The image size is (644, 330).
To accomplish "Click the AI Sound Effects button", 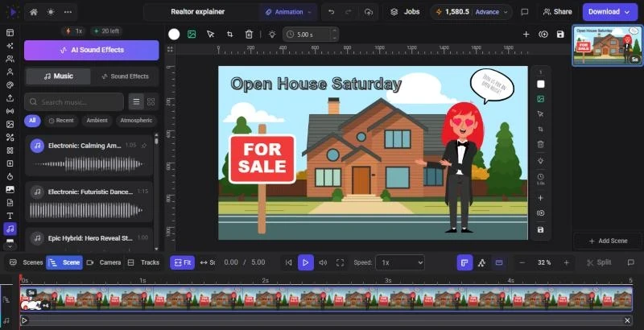I will pos(92,50).
